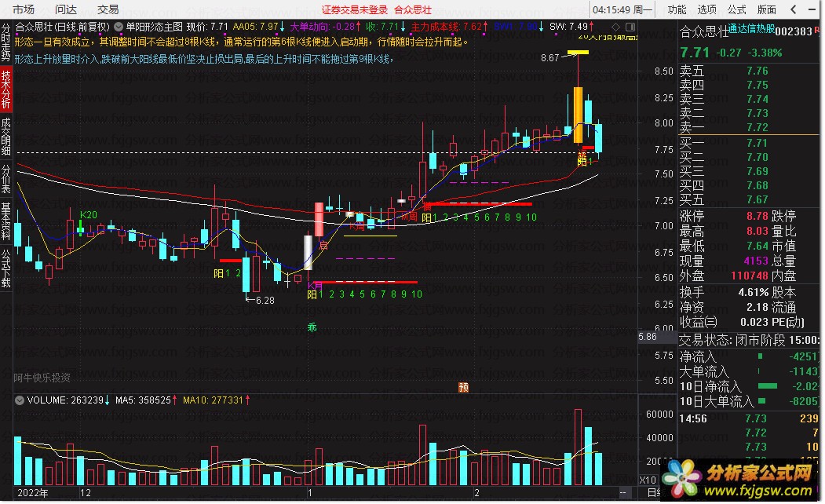This screenshot has height=504, width=825.
Task: Click the 外盘 110748 value
Action: (749, 275)
